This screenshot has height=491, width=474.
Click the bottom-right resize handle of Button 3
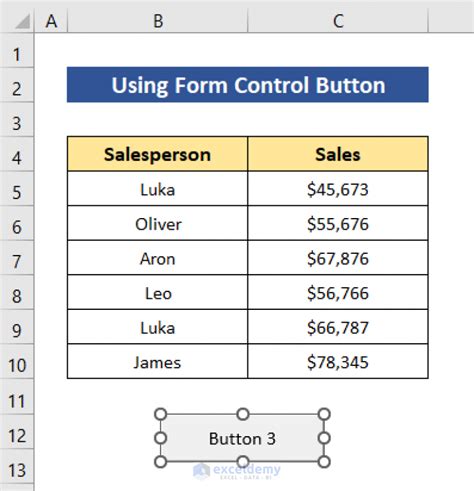click(x=324, y=462)
